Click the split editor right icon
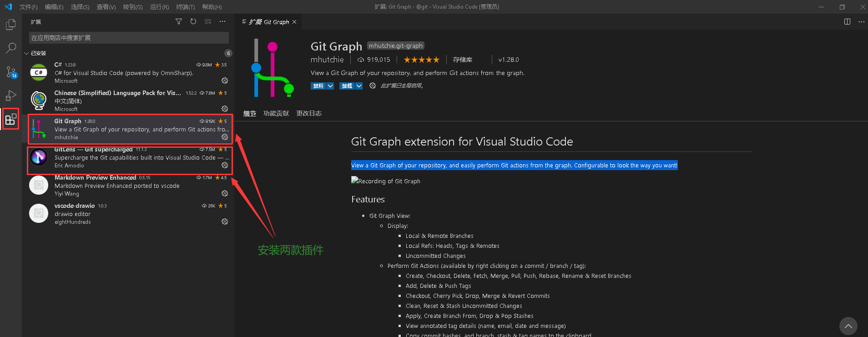Viewport: 868px width, 337px height. pos(847,21)
